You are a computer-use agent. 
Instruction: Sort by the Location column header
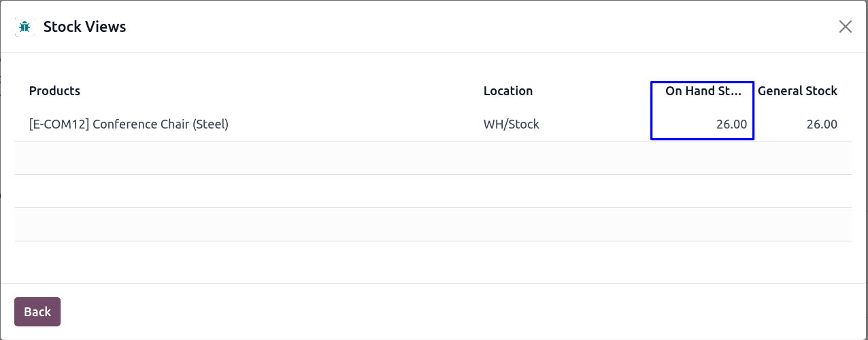point(507,91)
